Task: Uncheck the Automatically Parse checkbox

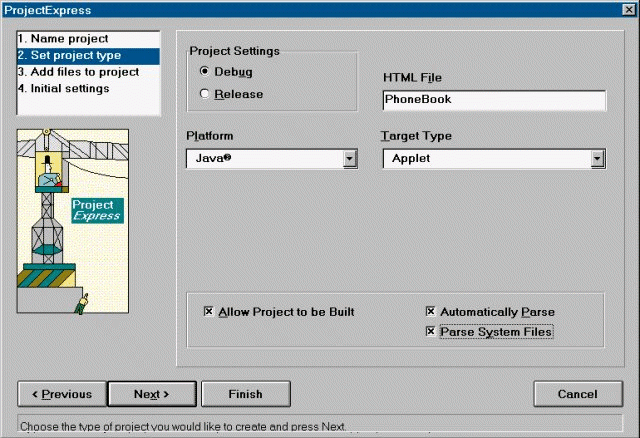Action: point(431,312)
